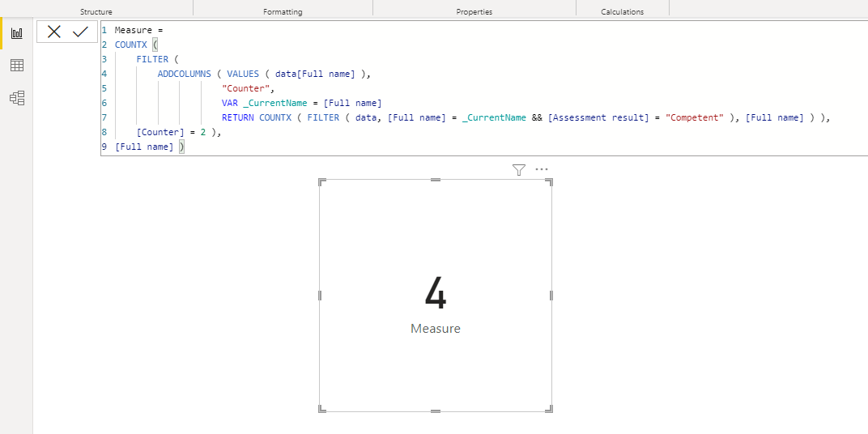The width and height of the screenshot is (868, 434).
Task: Select the Formatting ribbon group label
Action: (283, 11)
